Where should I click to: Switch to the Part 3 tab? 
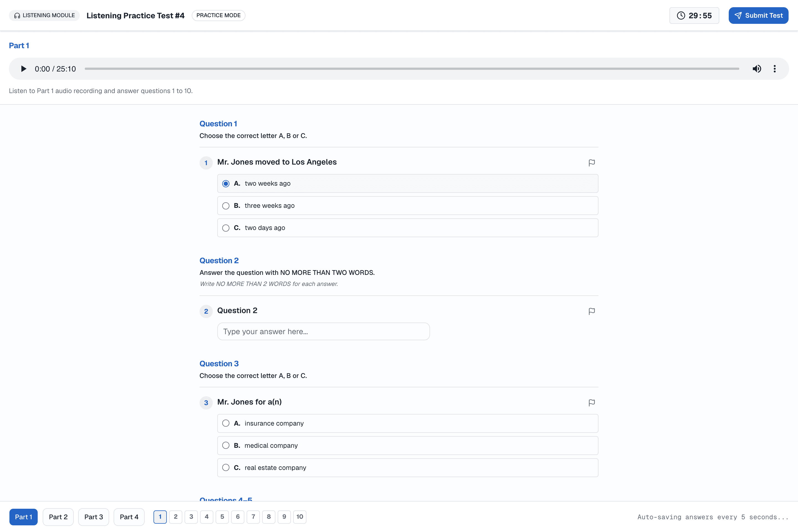pos(94,517)
